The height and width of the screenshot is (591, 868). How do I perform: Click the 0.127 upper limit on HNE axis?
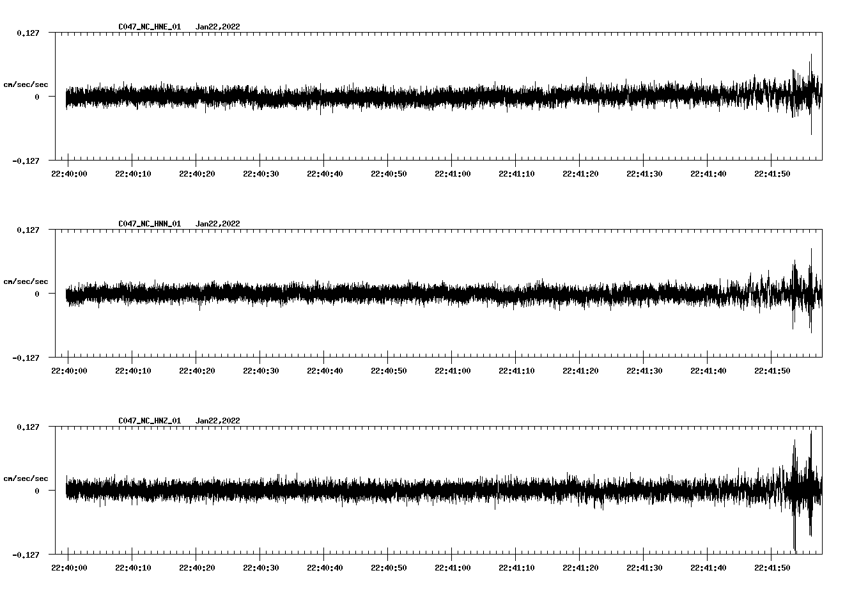(27, 33)
